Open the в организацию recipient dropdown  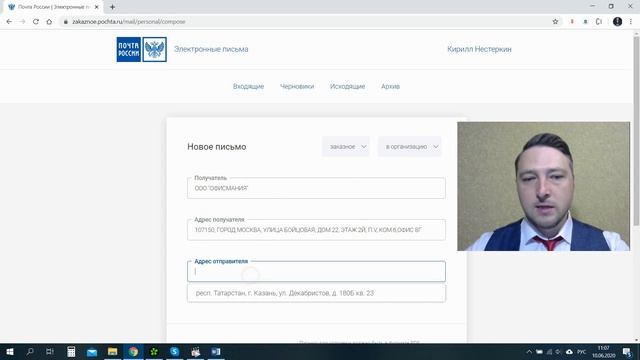point(410,147)
